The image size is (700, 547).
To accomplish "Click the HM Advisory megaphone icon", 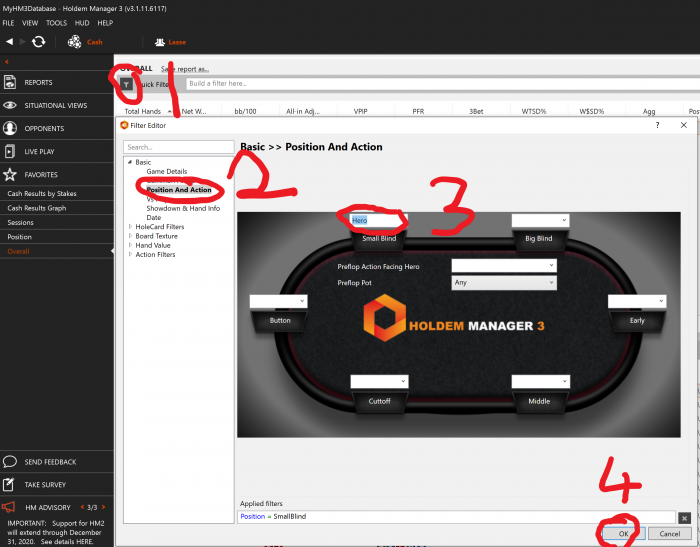I will point(8,507).
